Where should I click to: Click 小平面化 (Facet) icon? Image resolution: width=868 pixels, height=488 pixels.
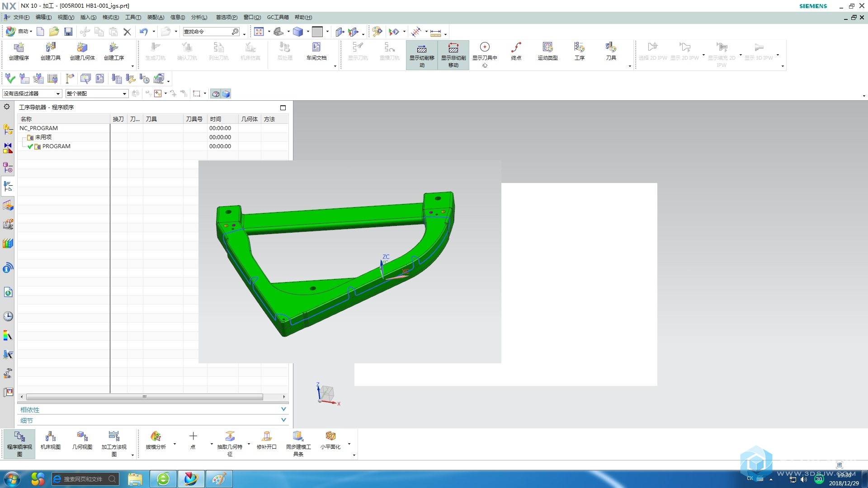(x=330, y=440)
